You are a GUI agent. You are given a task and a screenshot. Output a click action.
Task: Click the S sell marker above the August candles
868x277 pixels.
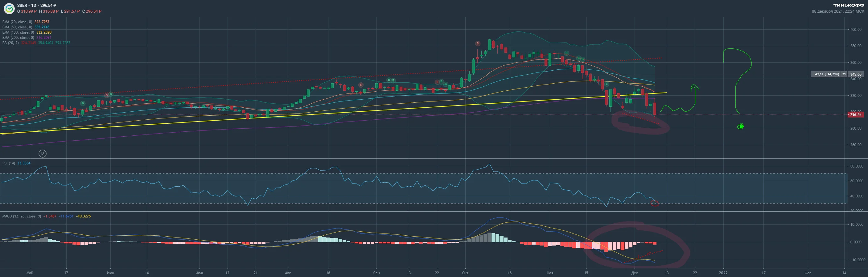coord(360,85)
